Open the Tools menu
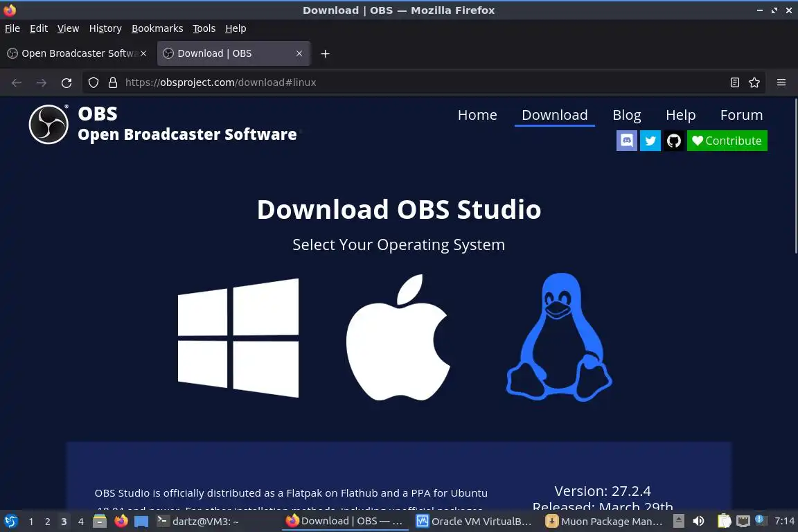Image resolution: width=798 pixels, height=532 pixels. point(204,28)
